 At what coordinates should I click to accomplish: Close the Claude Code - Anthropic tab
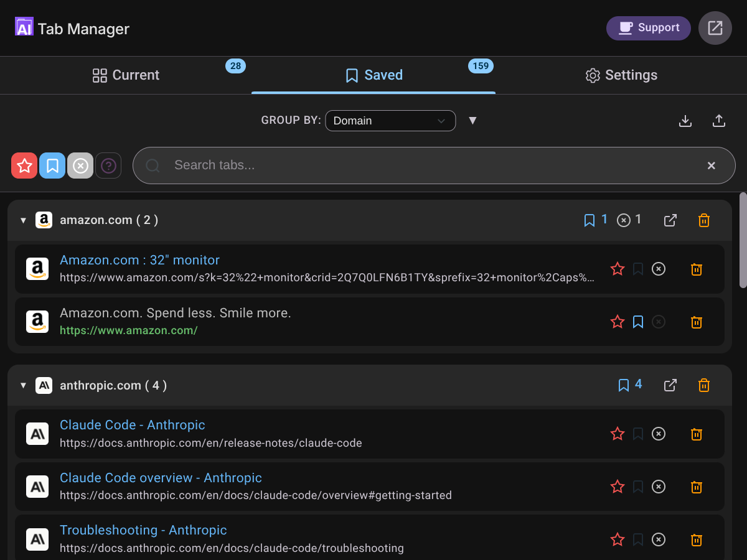659,434
